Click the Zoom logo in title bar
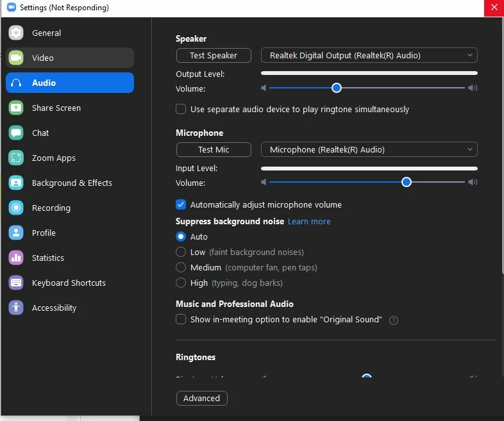 (12, 7)
